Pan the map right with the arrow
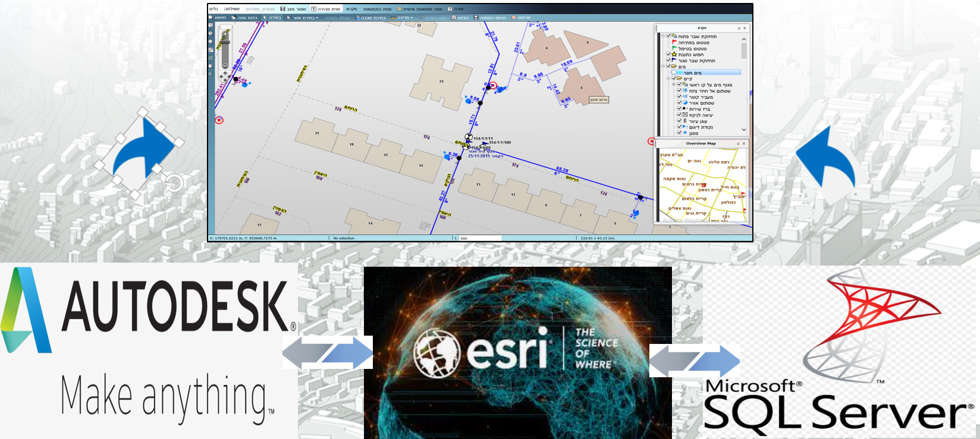The width and height of the screenshot is (980, 439). point(229,77)
